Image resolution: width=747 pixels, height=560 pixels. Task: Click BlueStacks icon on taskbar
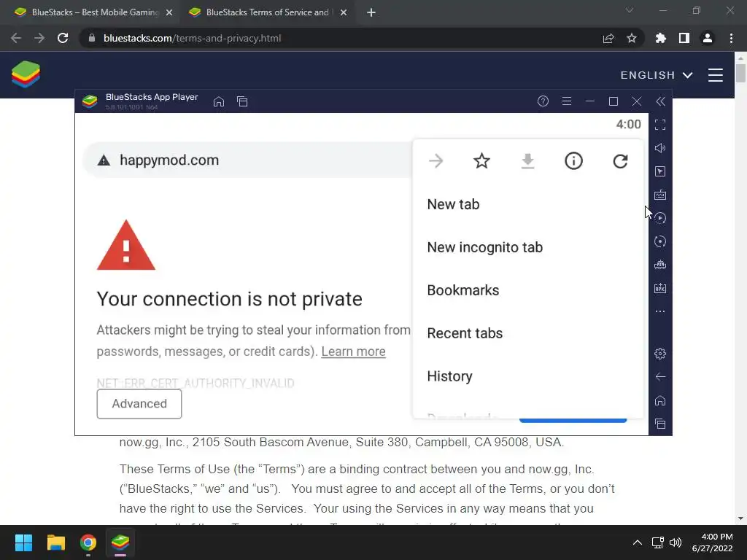120,542
